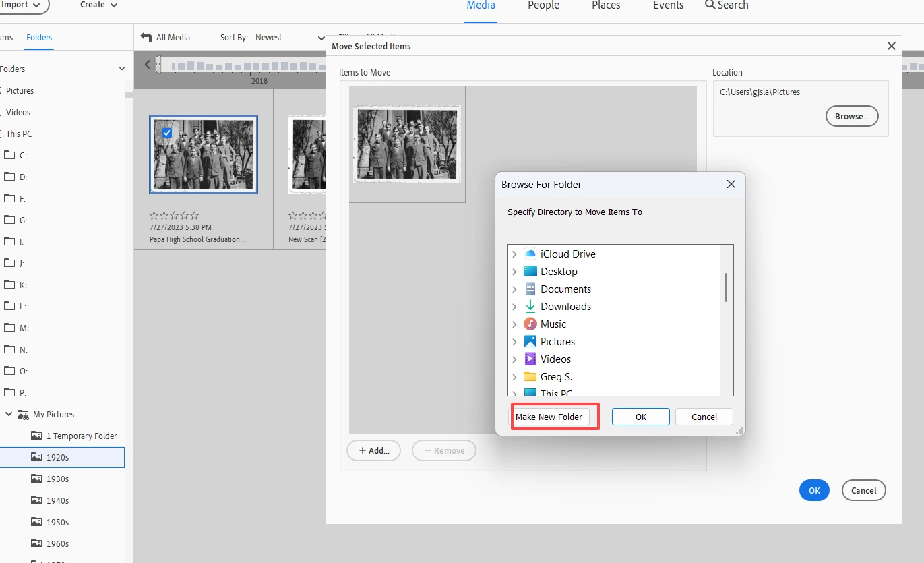Screen dimensions: 924x563
Task: Click the timeline left arrow
Action: (148, 65)
